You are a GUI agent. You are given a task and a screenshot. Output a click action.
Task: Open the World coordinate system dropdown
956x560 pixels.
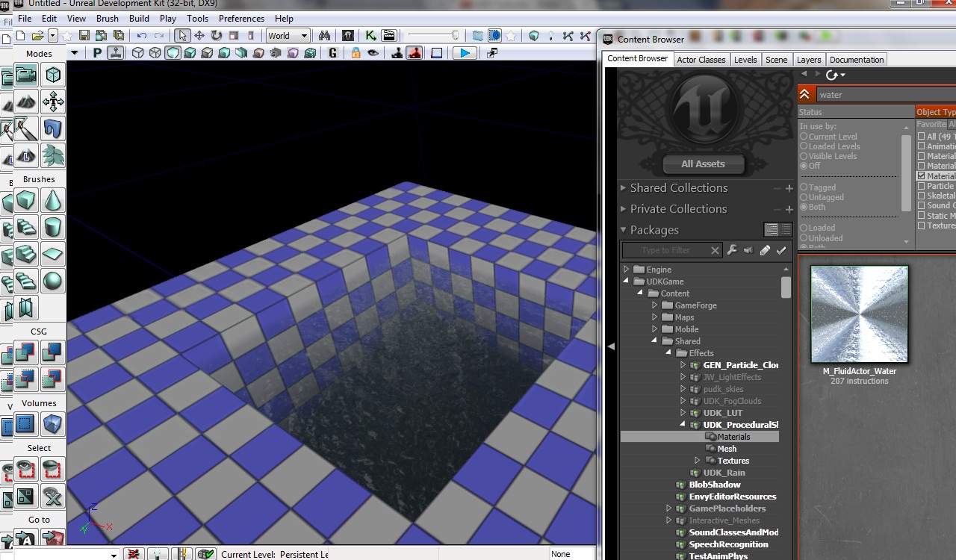[x=288, y=35]
